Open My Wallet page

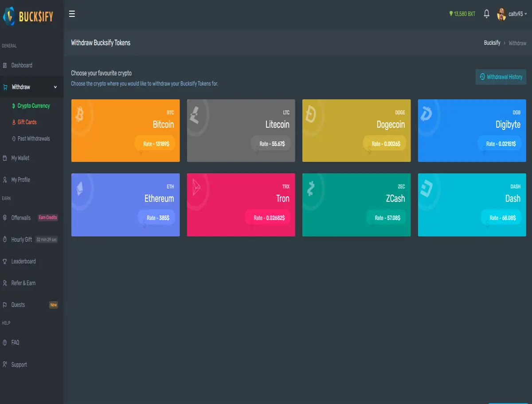(x=20, y=158)
